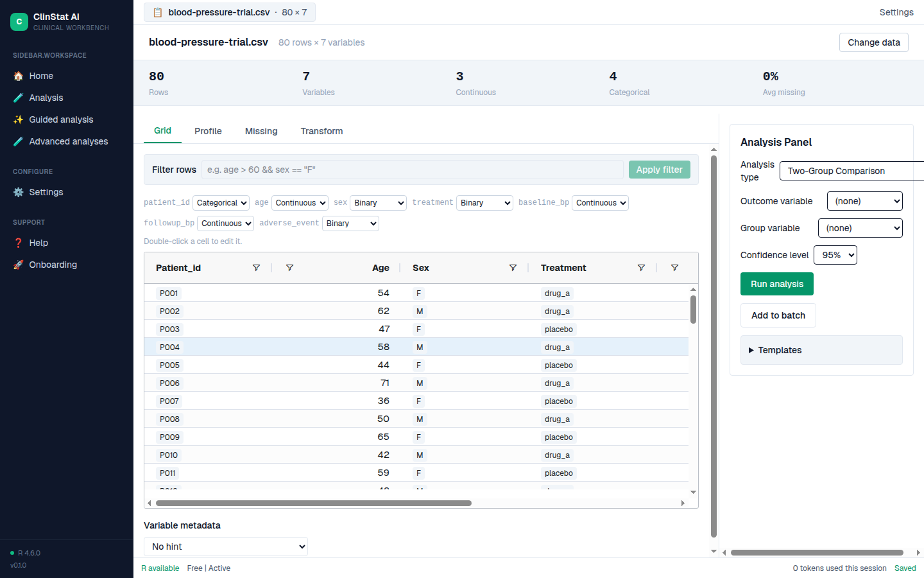Click the R available status text
The image size is (924, 578).
(x=160, y=568)
